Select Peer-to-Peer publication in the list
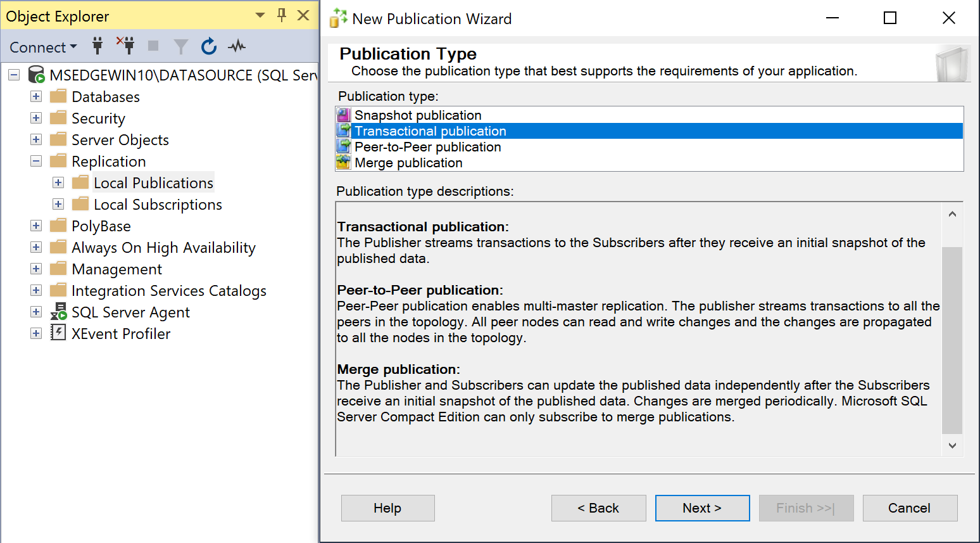 click(427, 146)
